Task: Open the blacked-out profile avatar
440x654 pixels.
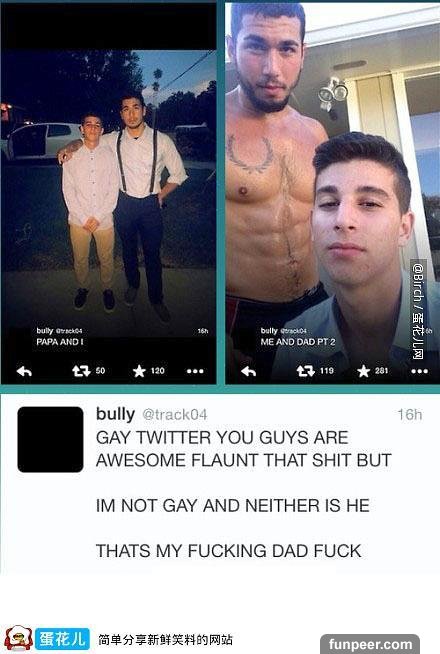Action: (50, 440)
